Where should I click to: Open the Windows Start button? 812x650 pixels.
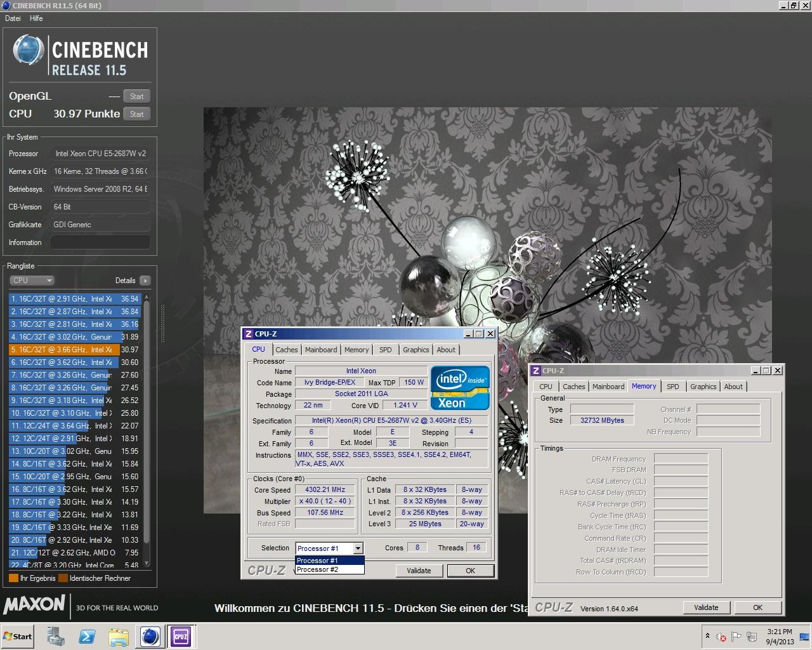(x=18, y=637)
